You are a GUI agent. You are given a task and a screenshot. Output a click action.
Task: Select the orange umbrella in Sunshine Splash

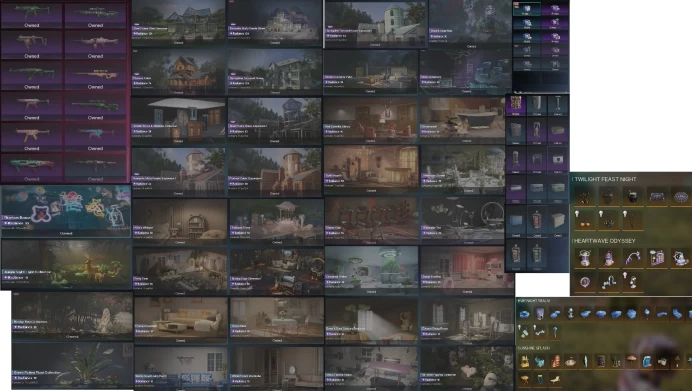632,362
